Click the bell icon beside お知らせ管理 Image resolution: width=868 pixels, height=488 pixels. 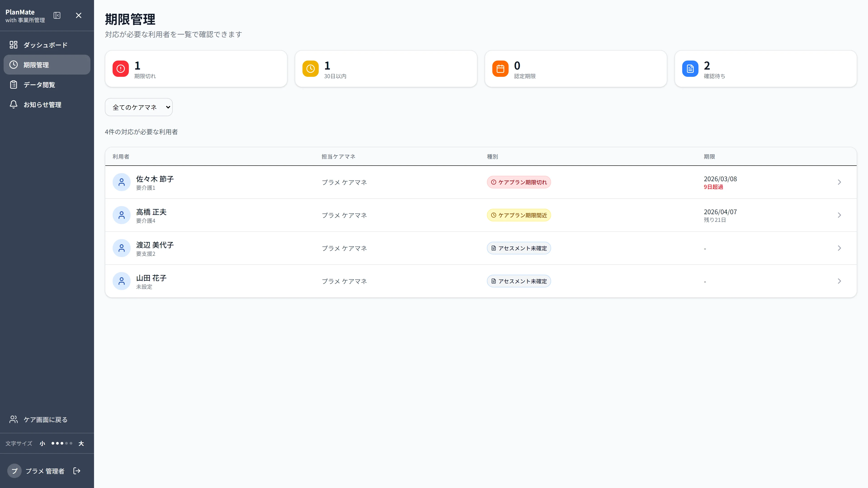14,104
